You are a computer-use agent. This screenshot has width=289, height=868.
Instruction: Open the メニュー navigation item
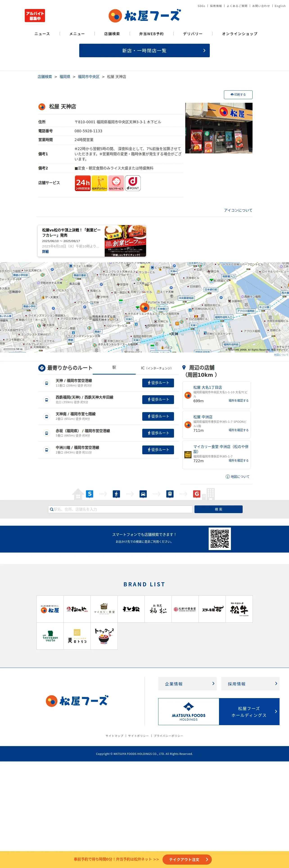pos(77,34)
